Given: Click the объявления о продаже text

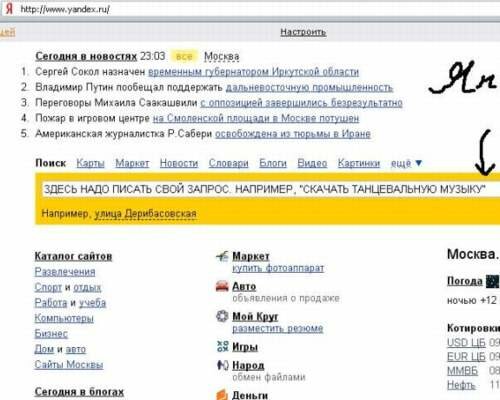Looking at the screenshot, I should coord(286,298).
